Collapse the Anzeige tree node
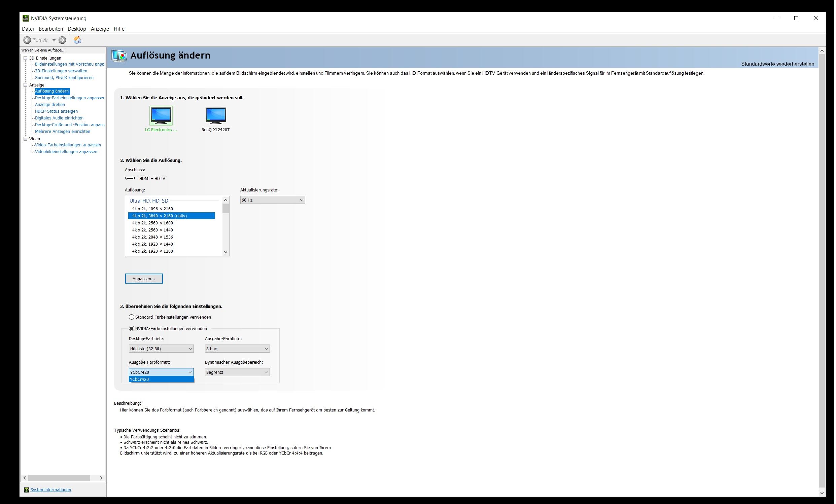 pos(26,85)
